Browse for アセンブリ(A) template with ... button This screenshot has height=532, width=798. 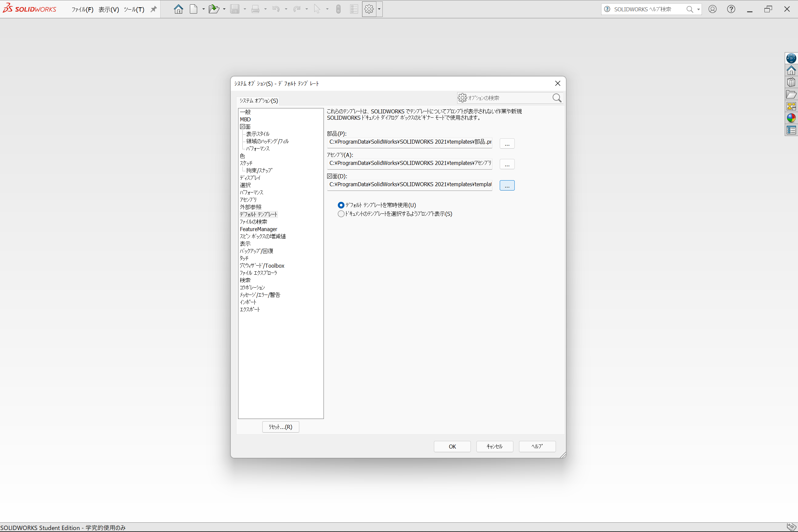pyautogui.click(x=507, y=164)
